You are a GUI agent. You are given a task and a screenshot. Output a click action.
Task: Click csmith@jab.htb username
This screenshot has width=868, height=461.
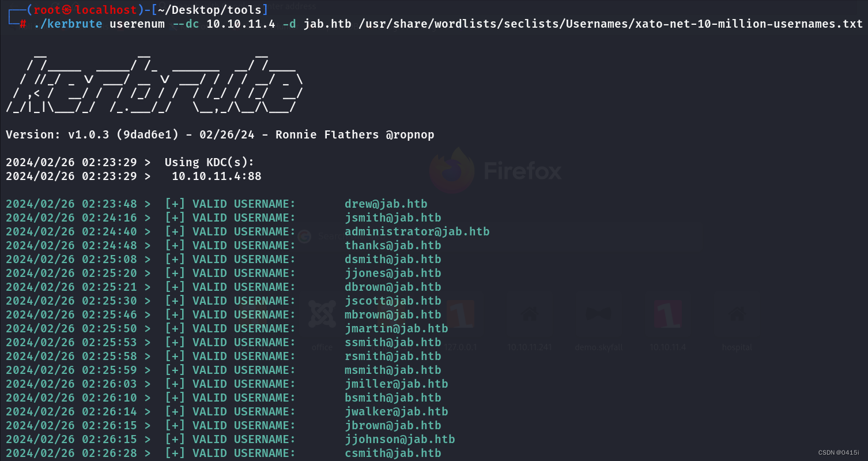(393, 453)
